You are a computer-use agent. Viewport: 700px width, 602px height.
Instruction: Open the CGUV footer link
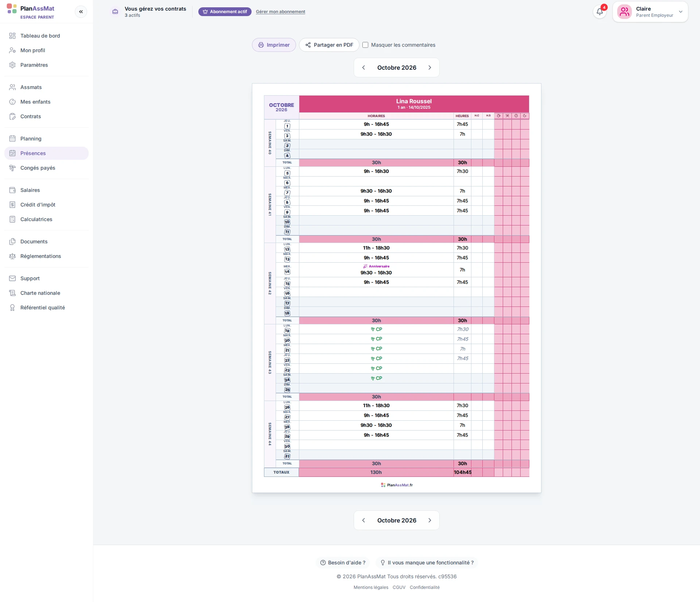coord(399,587)
